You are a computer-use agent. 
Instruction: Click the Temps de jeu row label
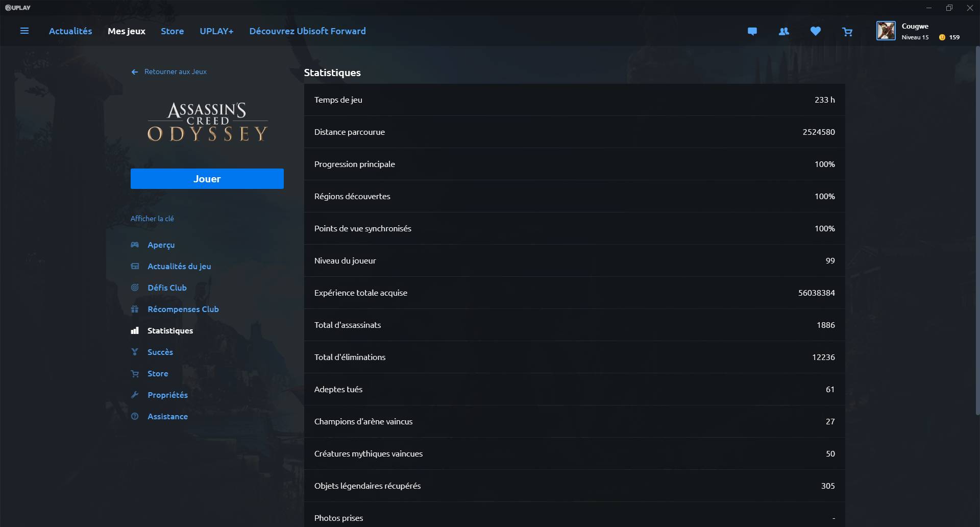point(338,100)
